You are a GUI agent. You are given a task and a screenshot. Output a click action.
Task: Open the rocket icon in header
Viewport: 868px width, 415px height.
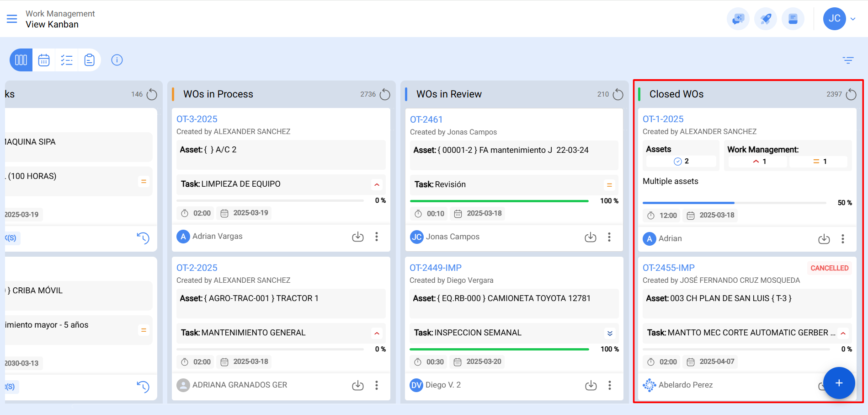coord(766,19)
